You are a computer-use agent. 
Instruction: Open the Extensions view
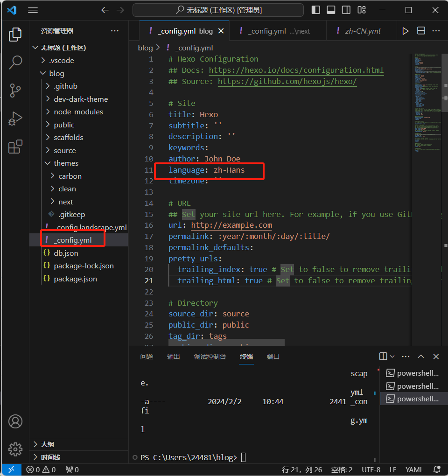click(15, 147)
